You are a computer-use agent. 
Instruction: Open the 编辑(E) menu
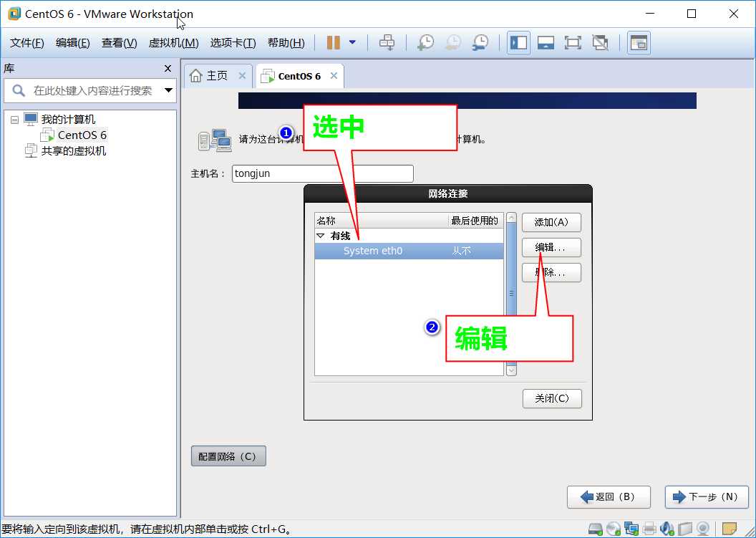tap(73, 43)
